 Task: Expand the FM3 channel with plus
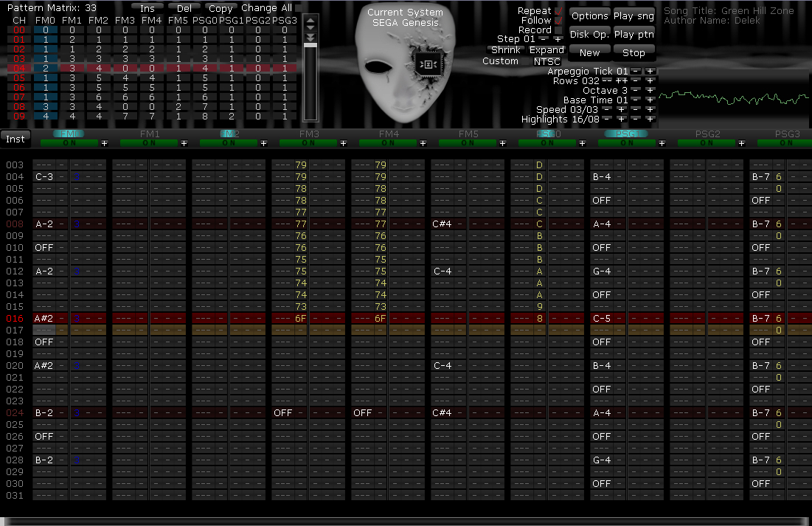343,143
